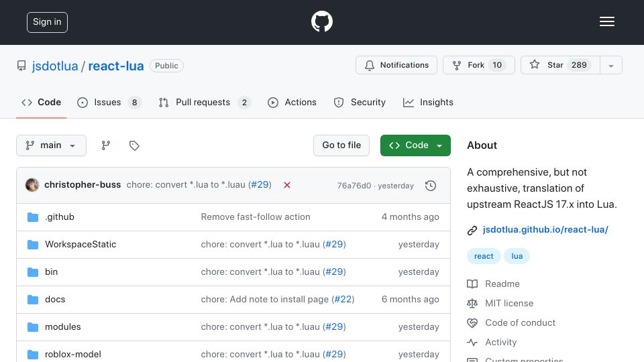Open #22 link in docs row
The image size is (644, 362).
click(343, 299)
